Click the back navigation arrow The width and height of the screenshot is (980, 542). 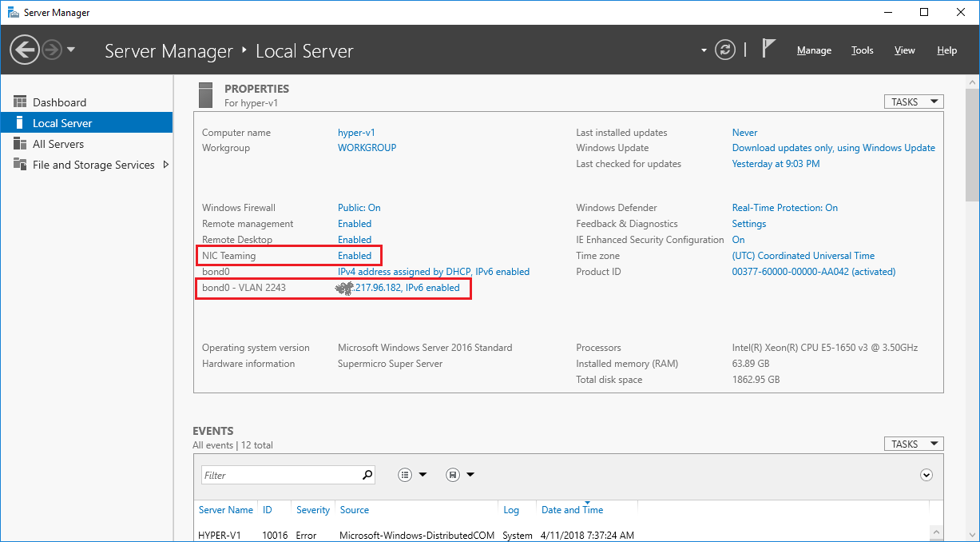pos(25,50)
